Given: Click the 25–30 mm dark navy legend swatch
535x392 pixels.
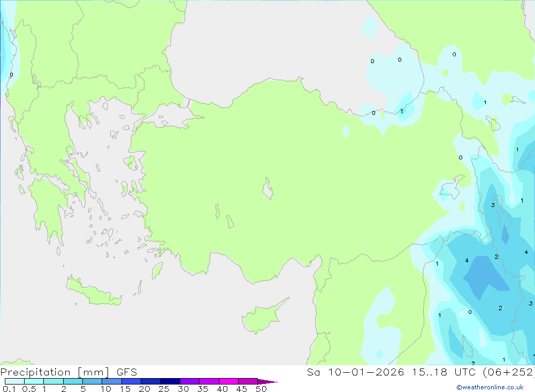Looking at the screenshot, I should click(x=170, y=381).
